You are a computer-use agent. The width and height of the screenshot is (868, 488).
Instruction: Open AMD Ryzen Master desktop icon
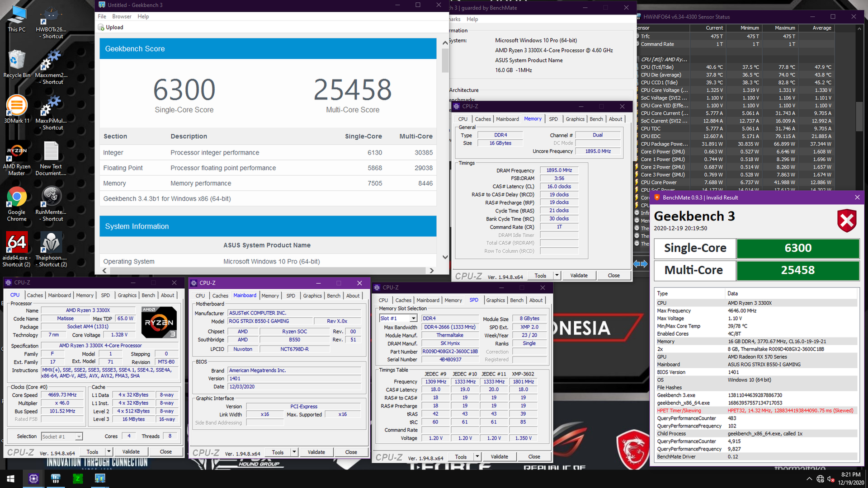[x=17, y=158]
